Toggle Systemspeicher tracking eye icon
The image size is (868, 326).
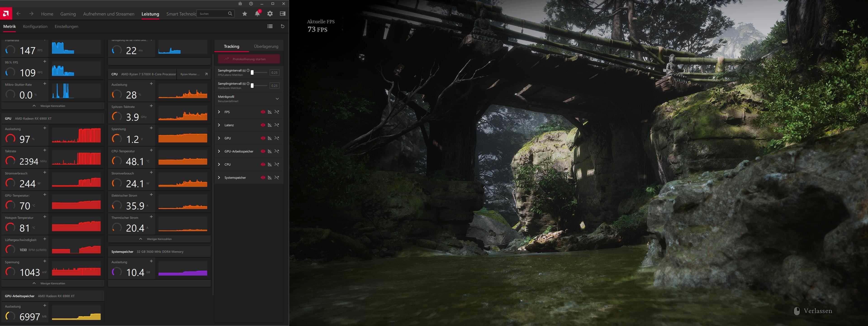[263, 178]
